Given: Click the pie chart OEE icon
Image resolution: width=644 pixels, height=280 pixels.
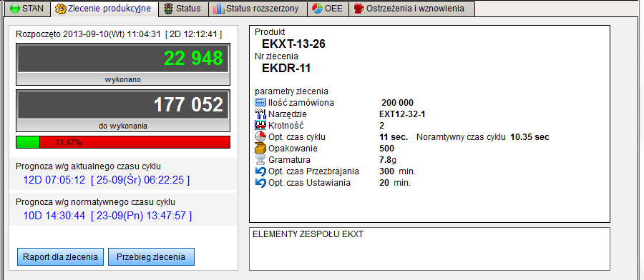Looking at the screenshot, I should [317, 9].
